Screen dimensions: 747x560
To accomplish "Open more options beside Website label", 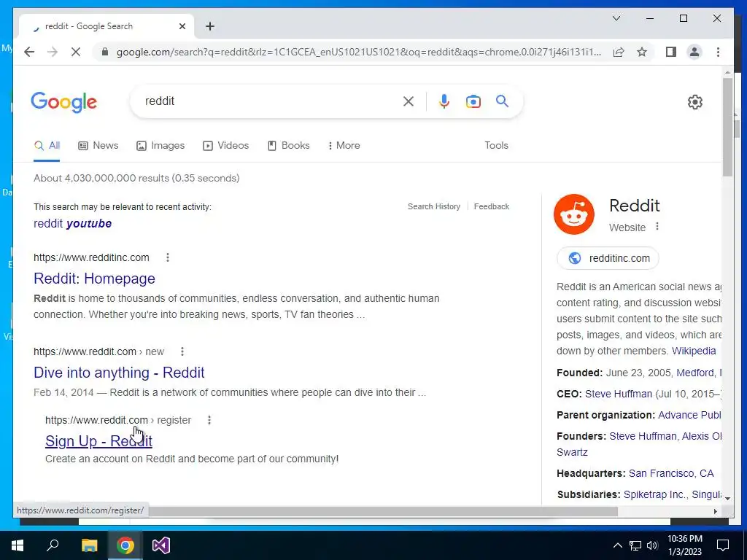I will [657, 226].
